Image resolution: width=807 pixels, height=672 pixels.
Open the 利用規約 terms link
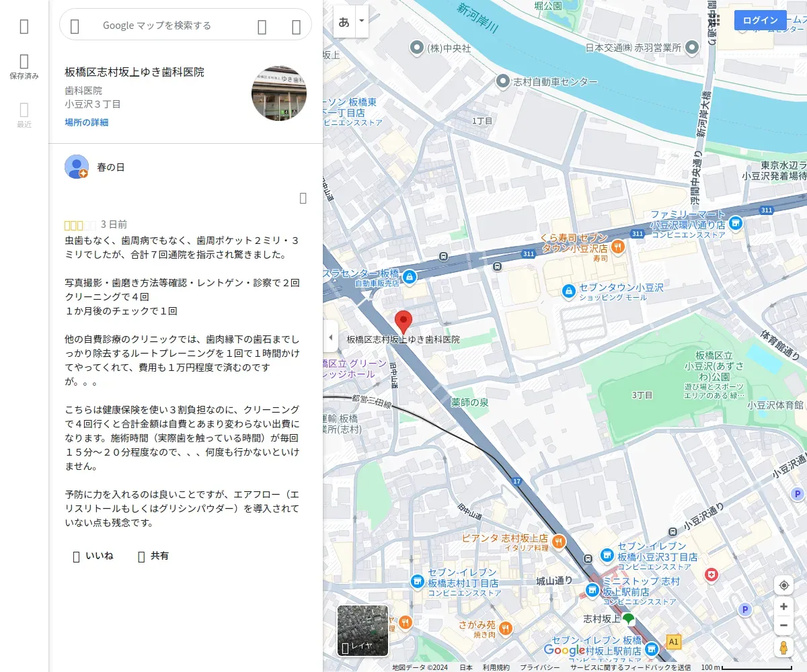496,667
